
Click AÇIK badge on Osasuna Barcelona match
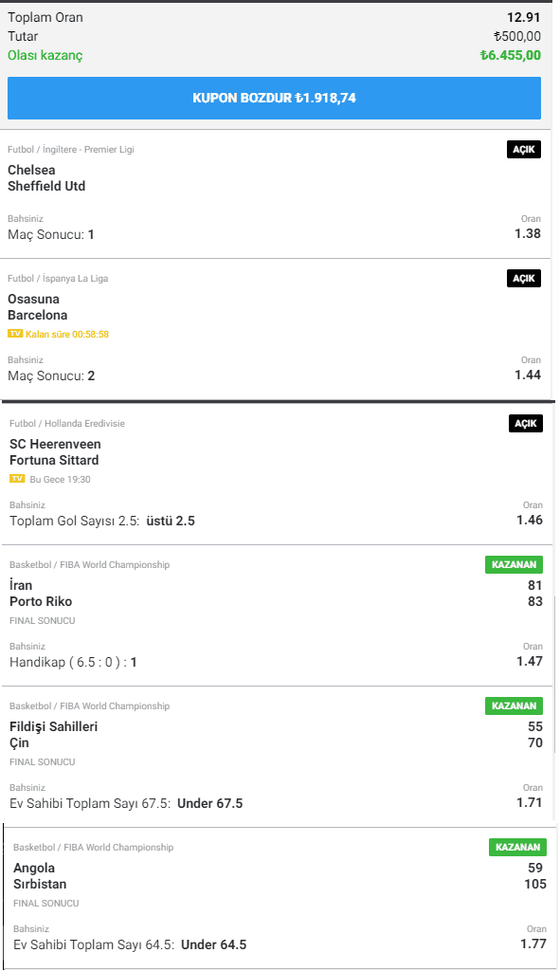pyautogui.click(x=523, y=278)
